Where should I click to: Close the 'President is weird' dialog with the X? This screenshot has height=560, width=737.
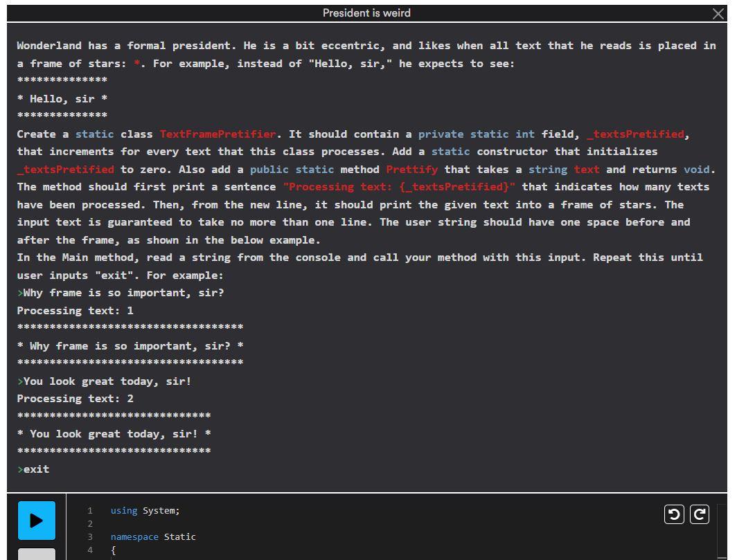tap(717, 13)
